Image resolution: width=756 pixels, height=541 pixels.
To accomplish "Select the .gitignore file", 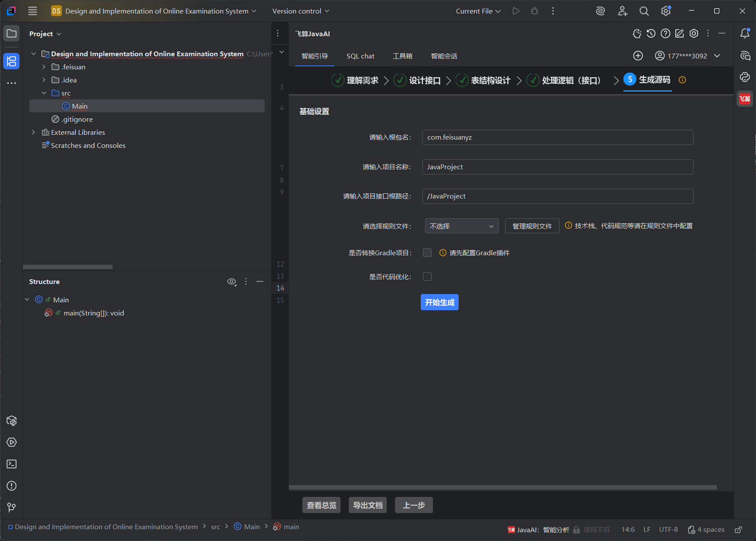I will tap(72, 119).
